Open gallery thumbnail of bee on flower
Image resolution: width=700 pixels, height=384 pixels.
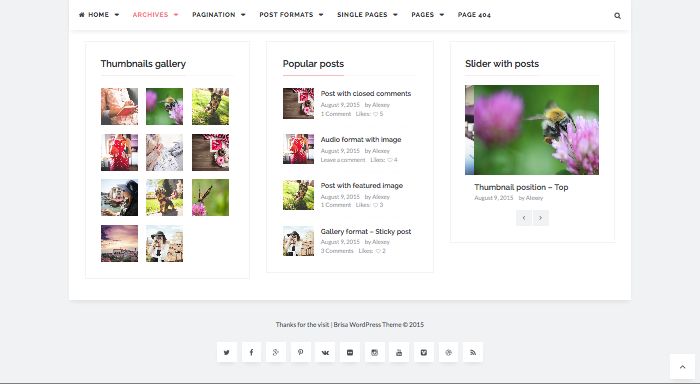[x=164, y=106]
